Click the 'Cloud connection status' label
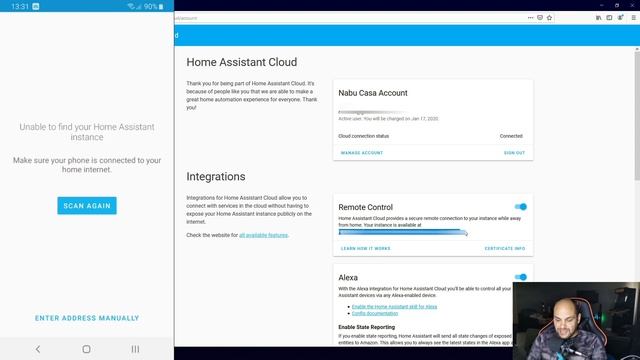This screenshot has width=640, height=360. (x=363, y=136)
